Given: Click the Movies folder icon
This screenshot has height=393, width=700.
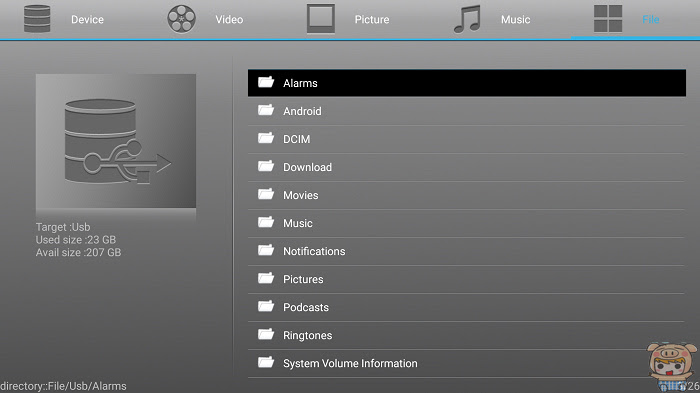Looking at the screenshot, I should click(266, 195).
